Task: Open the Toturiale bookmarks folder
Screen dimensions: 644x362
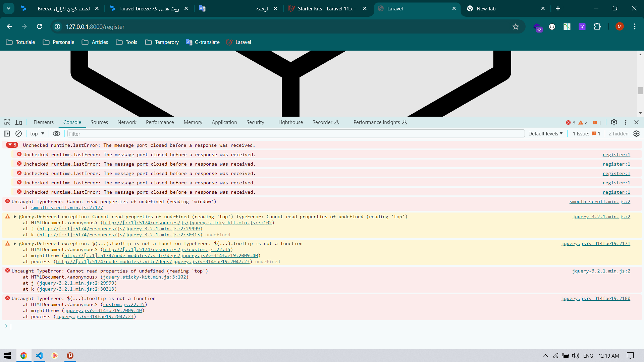Action: (x=20, y=42)
